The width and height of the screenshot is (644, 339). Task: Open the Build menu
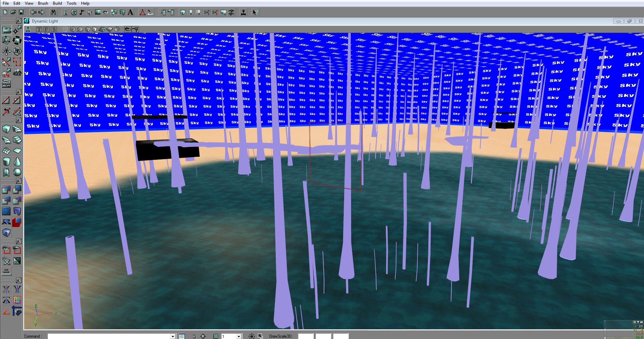coord(57,3)
